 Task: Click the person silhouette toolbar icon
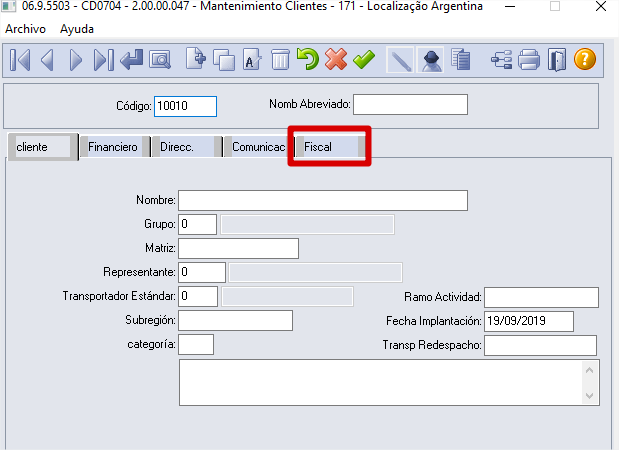click(x=431, y=60)
